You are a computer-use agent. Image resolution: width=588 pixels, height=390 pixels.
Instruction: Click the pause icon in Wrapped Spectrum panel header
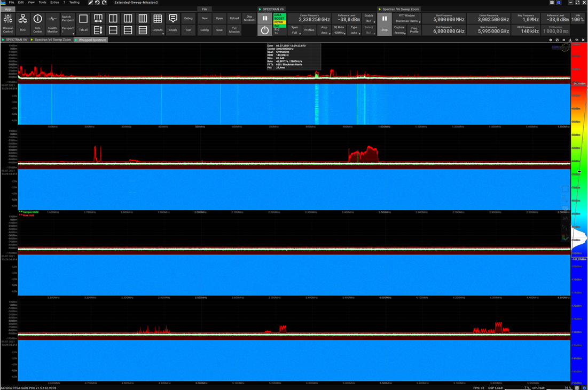(x=563, y=39)
